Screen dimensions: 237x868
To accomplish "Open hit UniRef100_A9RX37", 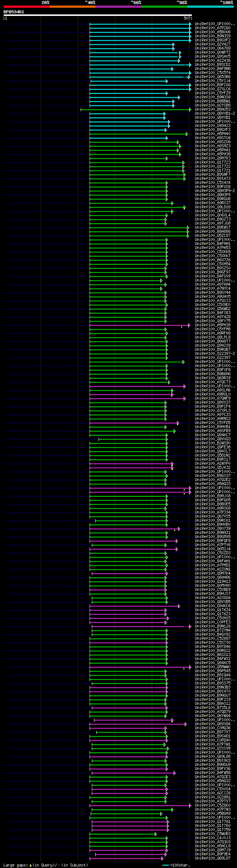I will [x=213, y=203].
